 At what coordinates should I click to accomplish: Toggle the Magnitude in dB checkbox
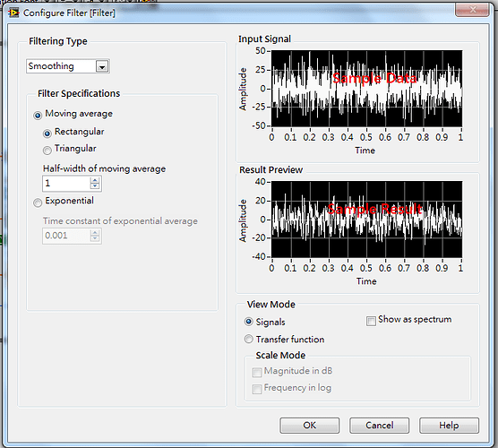tap(257, 372)
